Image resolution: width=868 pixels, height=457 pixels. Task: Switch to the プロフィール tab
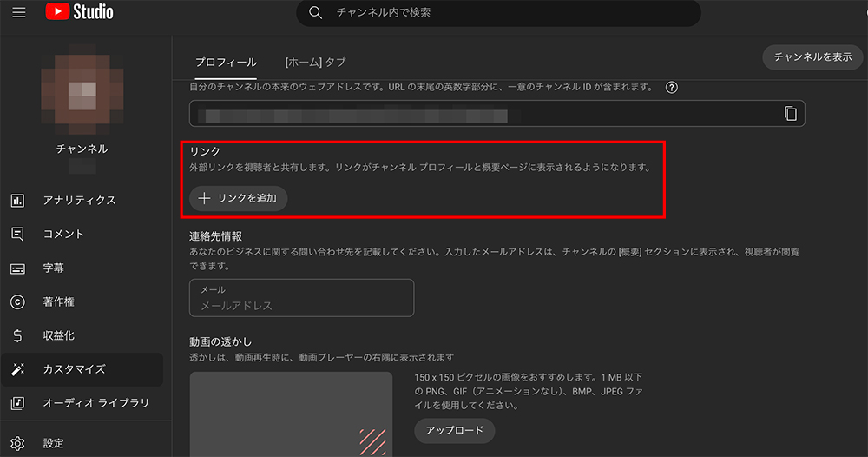(x=226, y=62)
